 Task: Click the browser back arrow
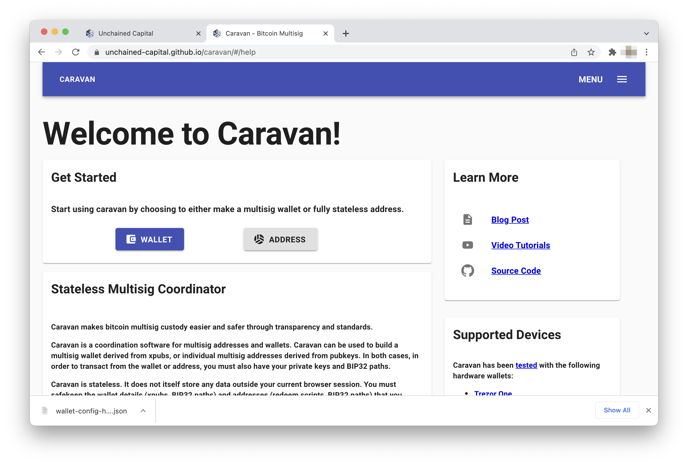click(41, 52)
